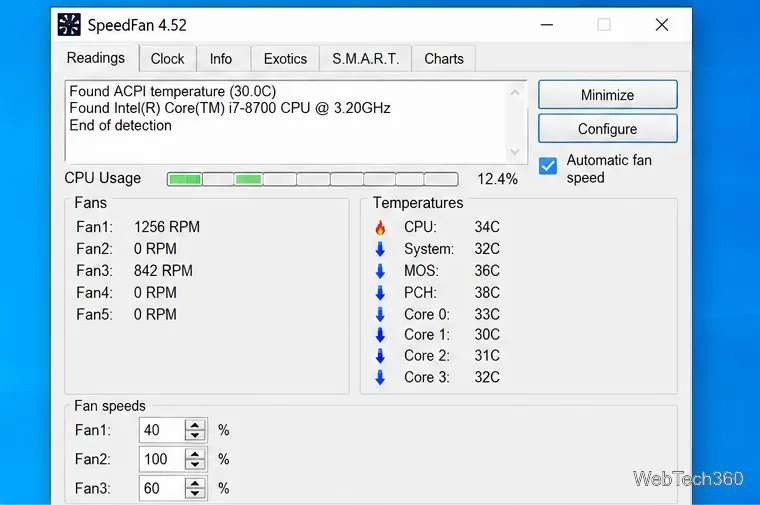Click the System temperature down-arrow icon

380,249
